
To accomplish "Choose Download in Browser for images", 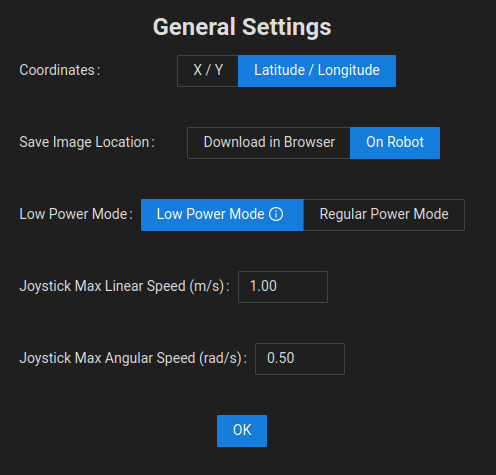I will pos(269,143).
